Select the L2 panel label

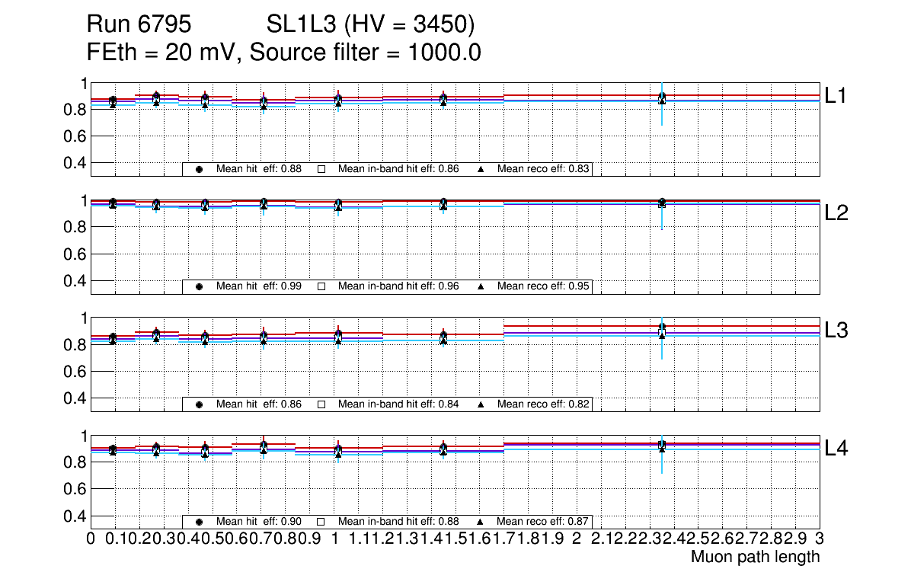pyautogui.click(x=839, y=213)
